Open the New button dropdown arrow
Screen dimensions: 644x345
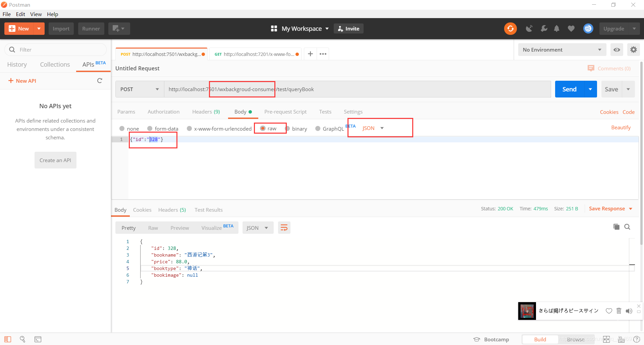[x=39, y=29]
